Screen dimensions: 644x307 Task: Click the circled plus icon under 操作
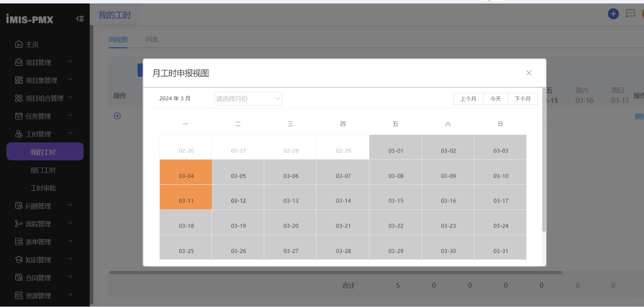tap(117, 116)
